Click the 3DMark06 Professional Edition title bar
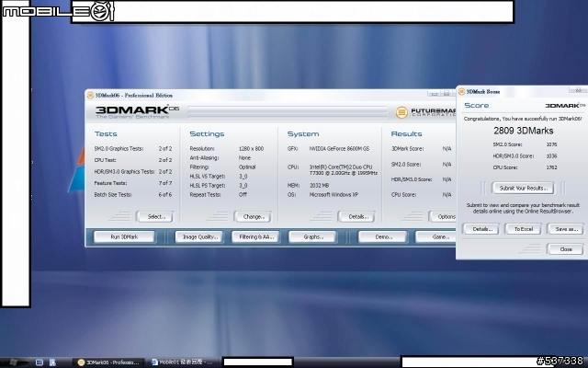588x368 pixels. 270,96
